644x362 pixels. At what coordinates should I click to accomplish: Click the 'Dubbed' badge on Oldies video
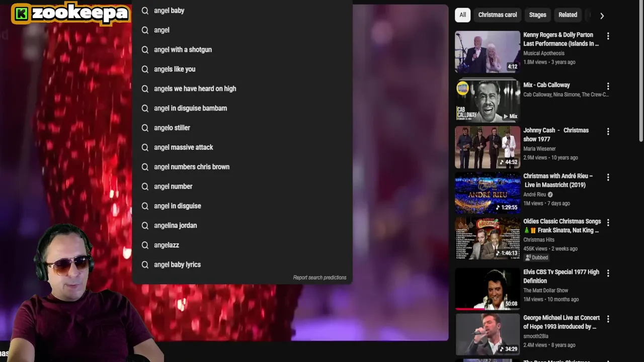pyautogui.click(x=536, y=257)
